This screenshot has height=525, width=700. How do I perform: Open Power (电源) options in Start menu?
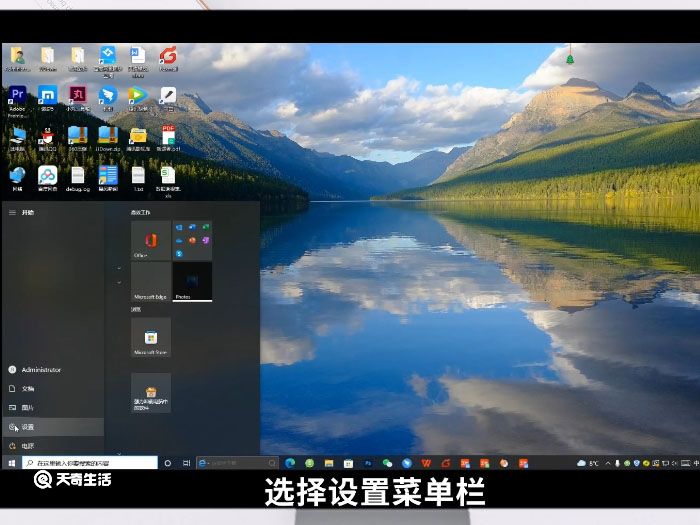53,446
